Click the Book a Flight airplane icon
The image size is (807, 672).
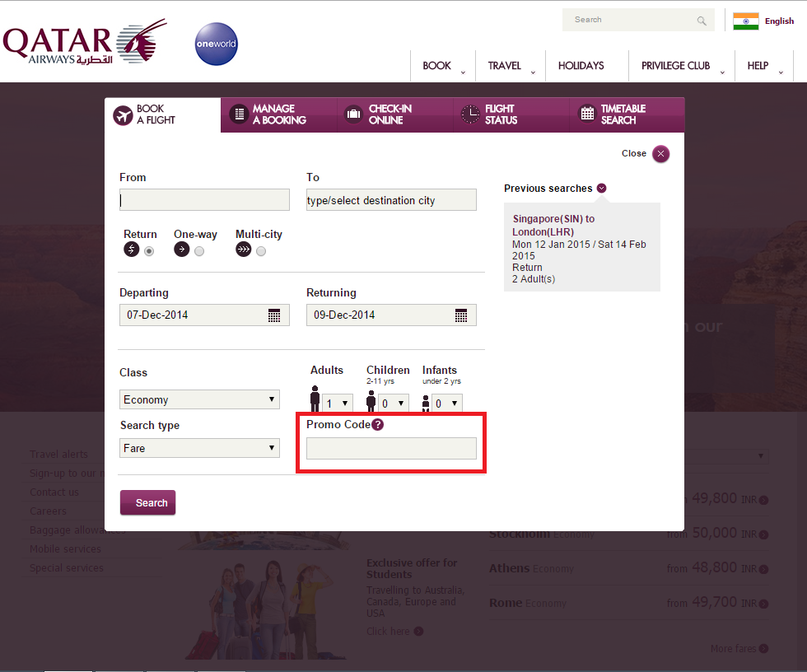coord(123,115)
